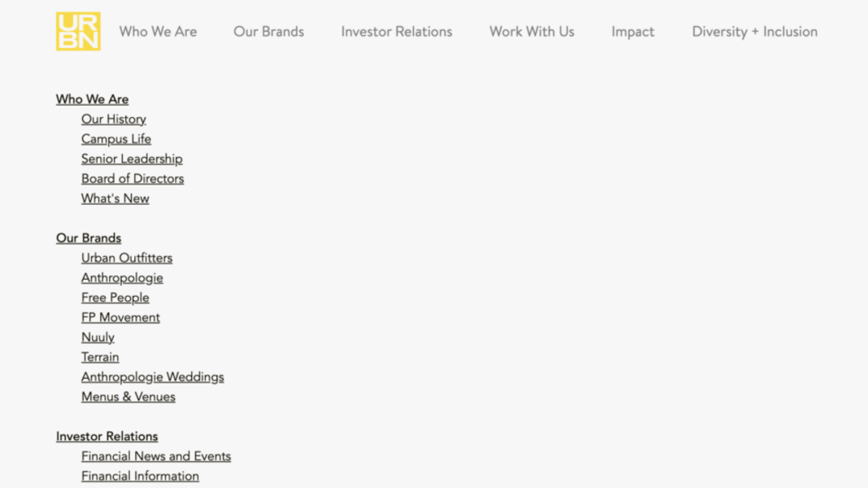Viewport: 868px width, 488px height.
Task: Open the Senior Leadership page
Action: click(x=131, y=159)
